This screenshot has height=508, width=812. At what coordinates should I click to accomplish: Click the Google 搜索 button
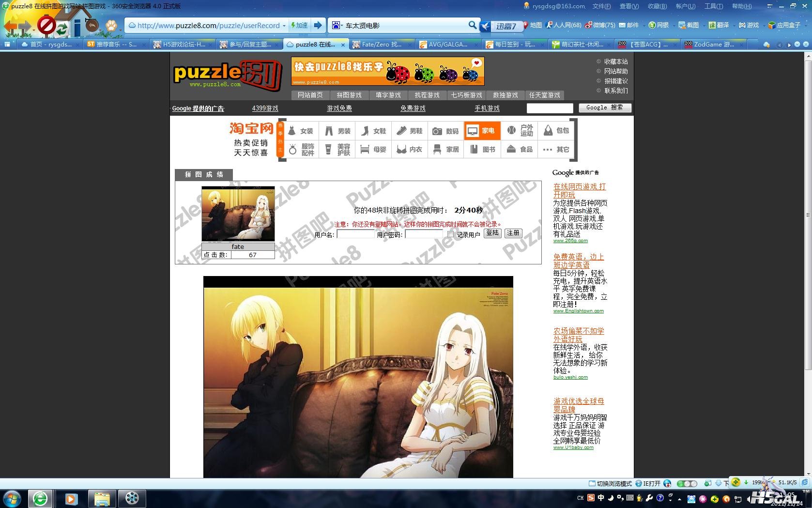605,108
